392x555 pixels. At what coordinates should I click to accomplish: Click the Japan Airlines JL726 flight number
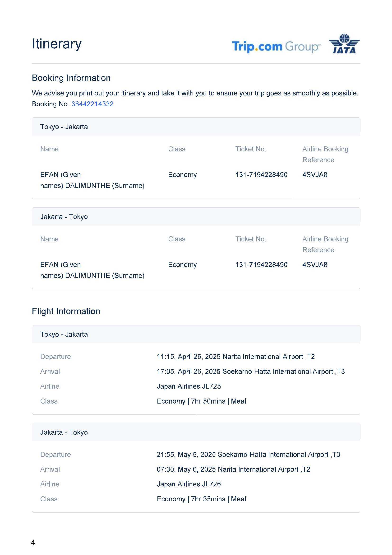pos(189,484)
